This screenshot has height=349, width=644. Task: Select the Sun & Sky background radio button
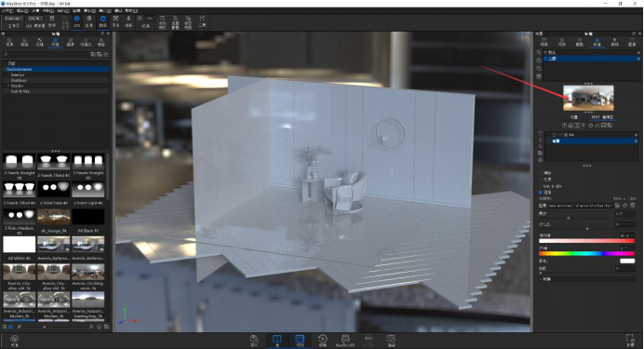click(541, 186)
